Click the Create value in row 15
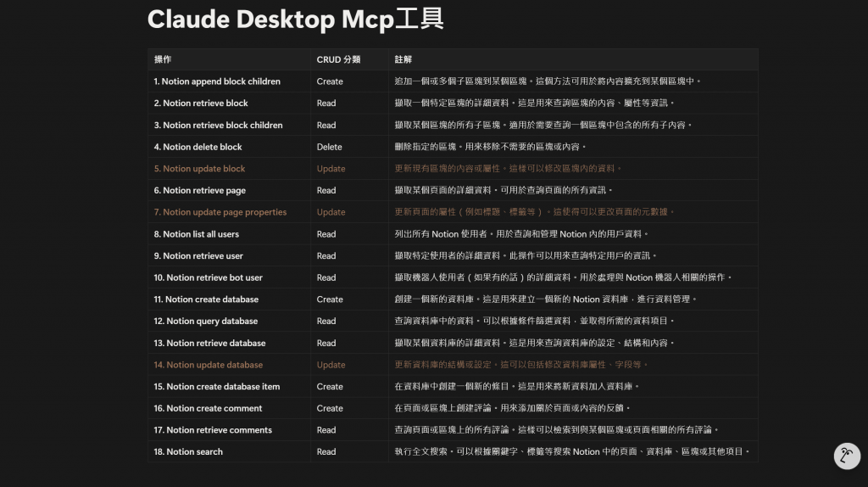868x487 pixels. tap(330, 387)
